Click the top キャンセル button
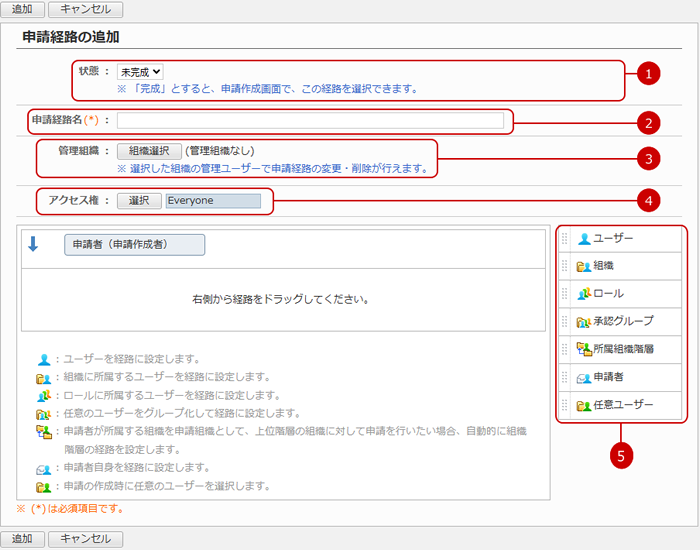 [85, 9]
